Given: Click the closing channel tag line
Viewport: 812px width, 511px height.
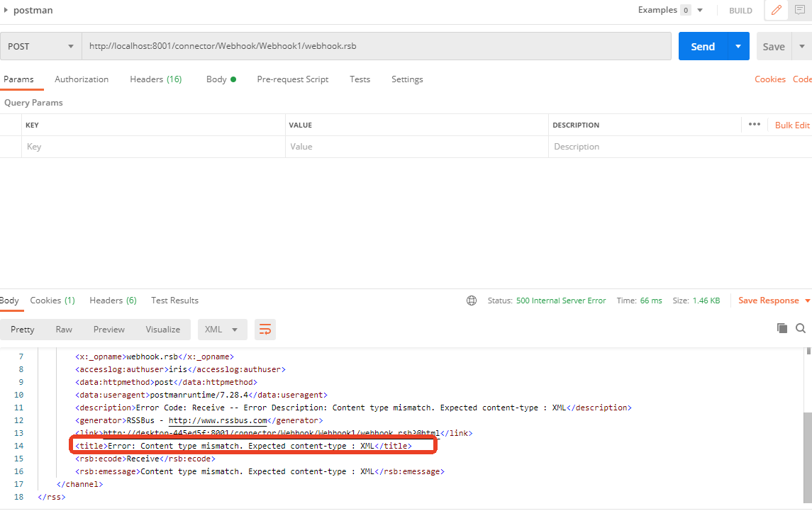Looking at the screenshot, I should [79, 484].
